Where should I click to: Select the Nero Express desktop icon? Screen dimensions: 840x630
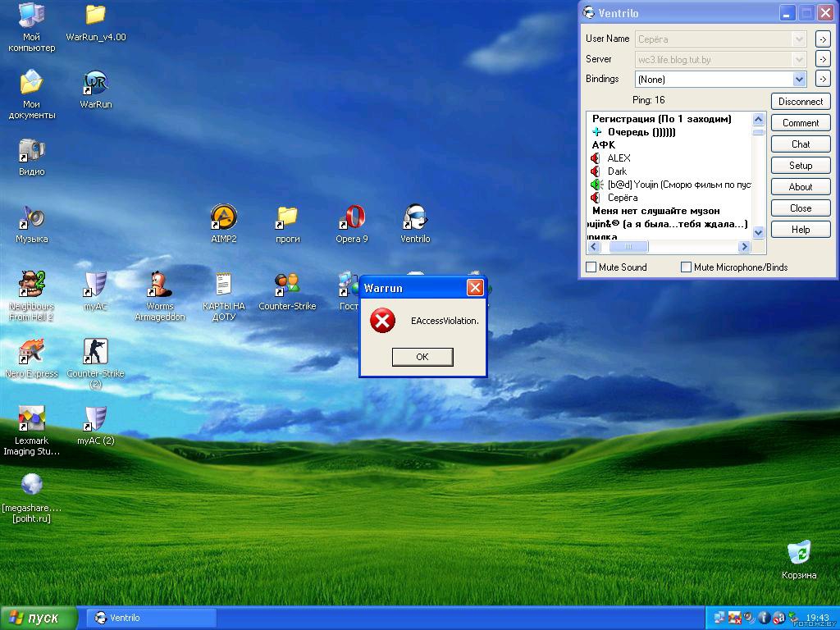pyautogui.click(x=31, y=351)
